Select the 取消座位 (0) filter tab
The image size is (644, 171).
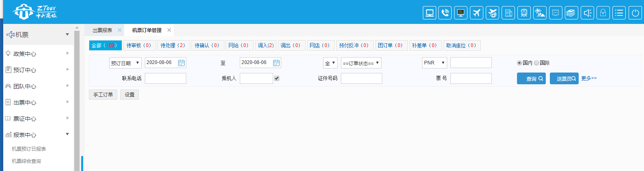point(462,45)
